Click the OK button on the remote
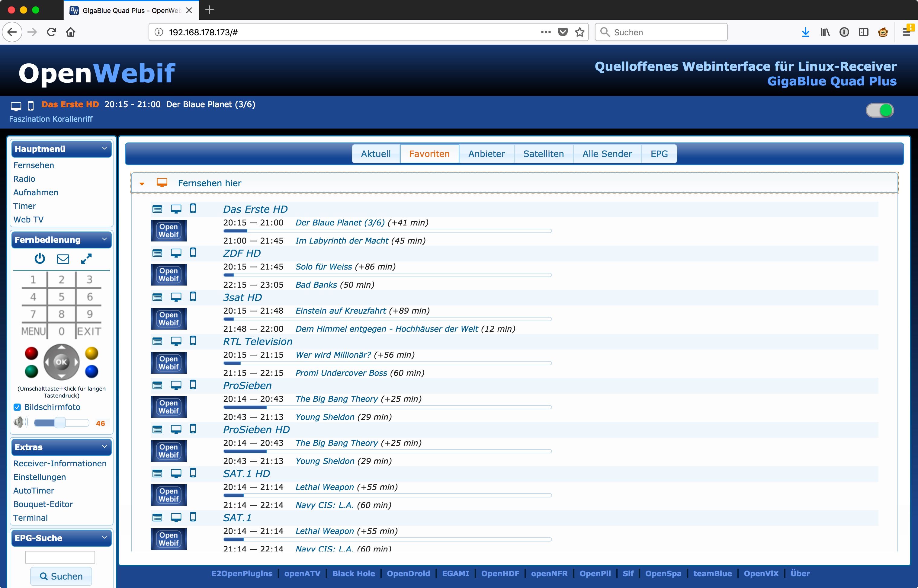The image size is (918, 588). tap(62, 362)
